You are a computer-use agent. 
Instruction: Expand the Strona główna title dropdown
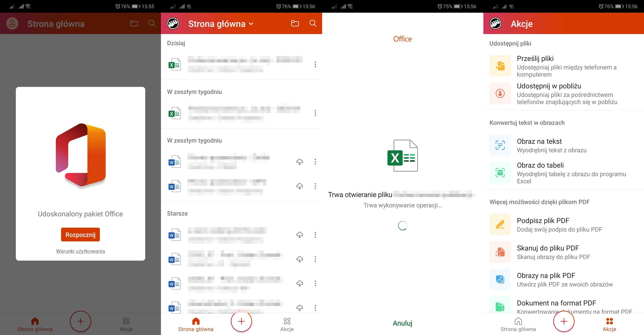coord(251,24)
